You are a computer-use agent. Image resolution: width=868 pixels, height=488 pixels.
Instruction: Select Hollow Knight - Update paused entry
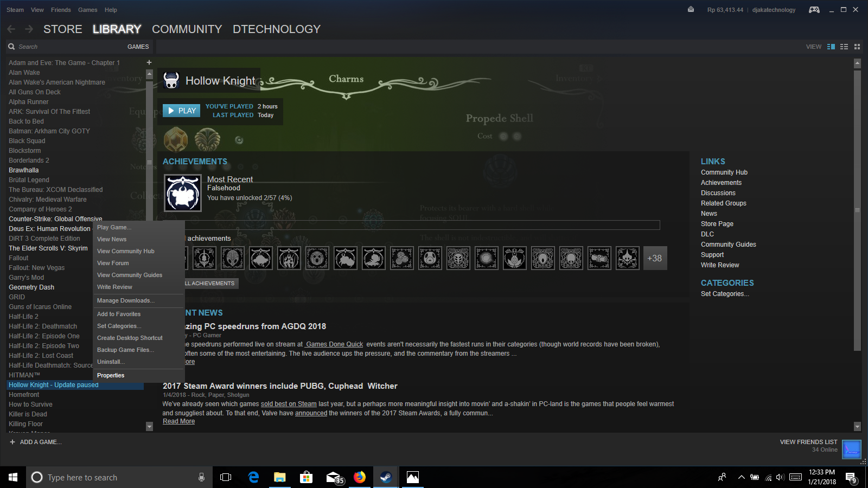pyautogui.click(x=75, y=385)
